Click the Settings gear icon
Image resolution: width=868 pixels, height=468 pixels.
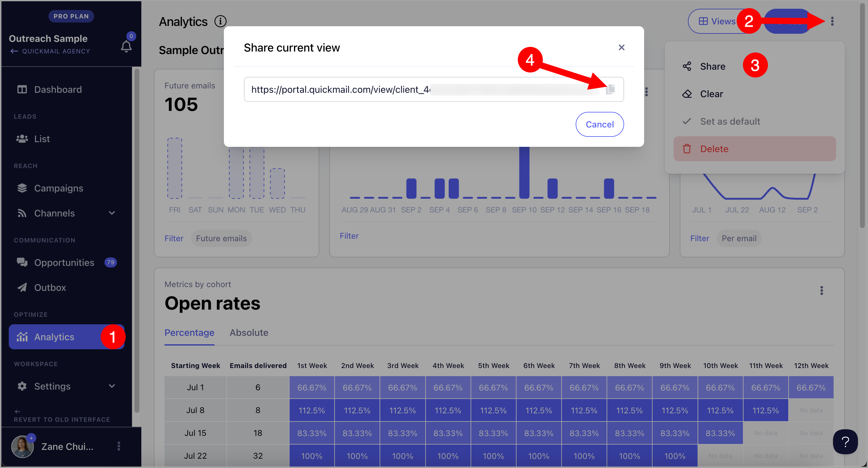tap(22, 386)
